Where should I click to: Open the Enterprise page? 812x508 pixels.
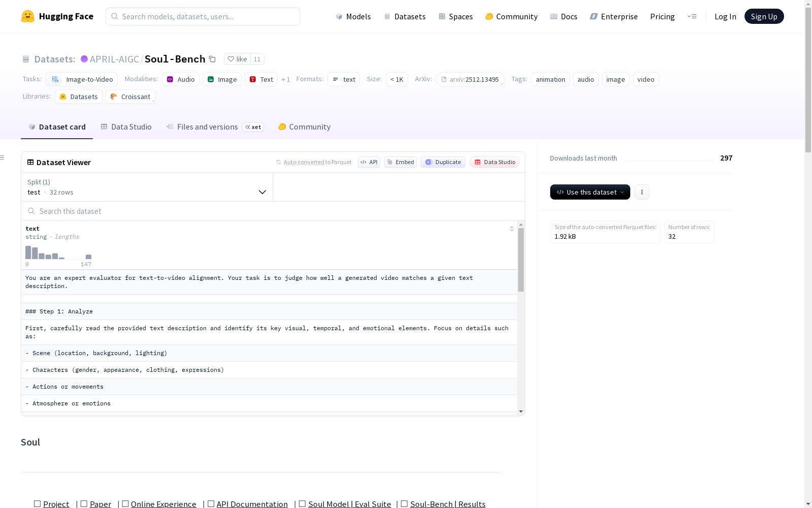click(614, 16)
